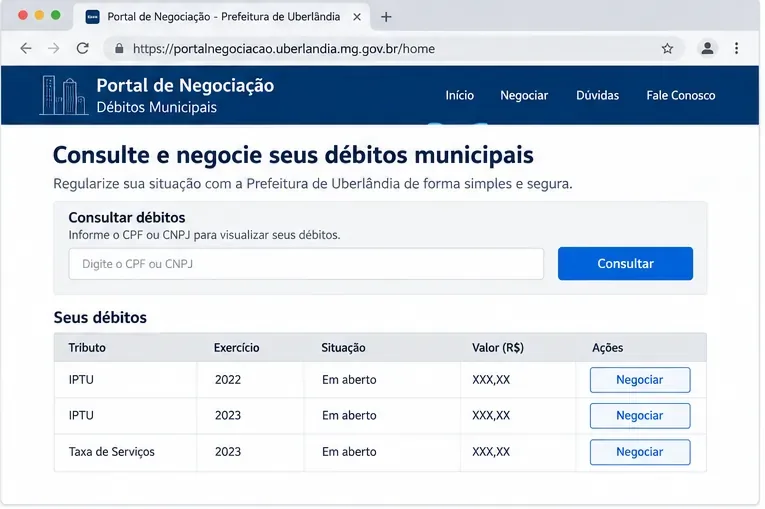Click the city buildings portal logo

(63, 95)
